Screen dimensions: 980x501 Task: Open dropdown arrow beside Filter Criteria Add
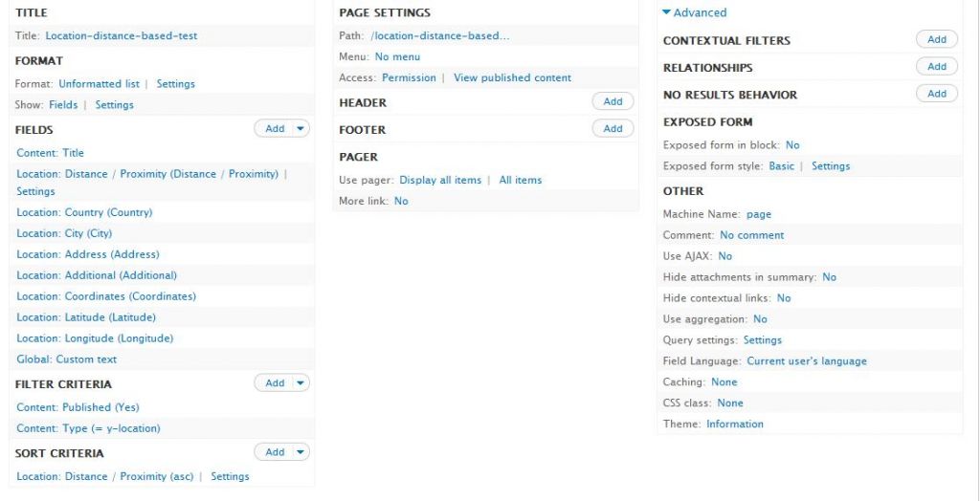(x=300, y=382)
